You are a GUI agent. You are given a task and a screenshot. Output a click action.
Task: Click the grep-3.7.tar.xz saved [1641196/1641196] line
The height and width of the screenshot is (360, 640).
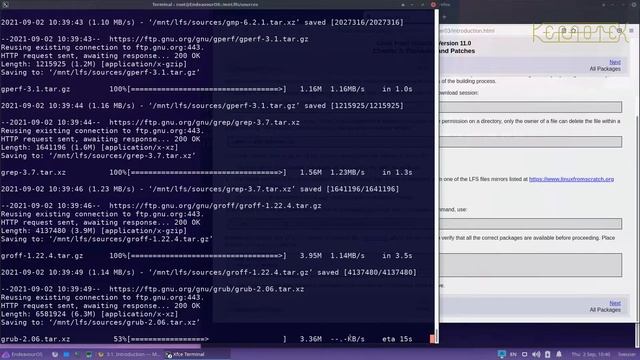click(200, 189)
